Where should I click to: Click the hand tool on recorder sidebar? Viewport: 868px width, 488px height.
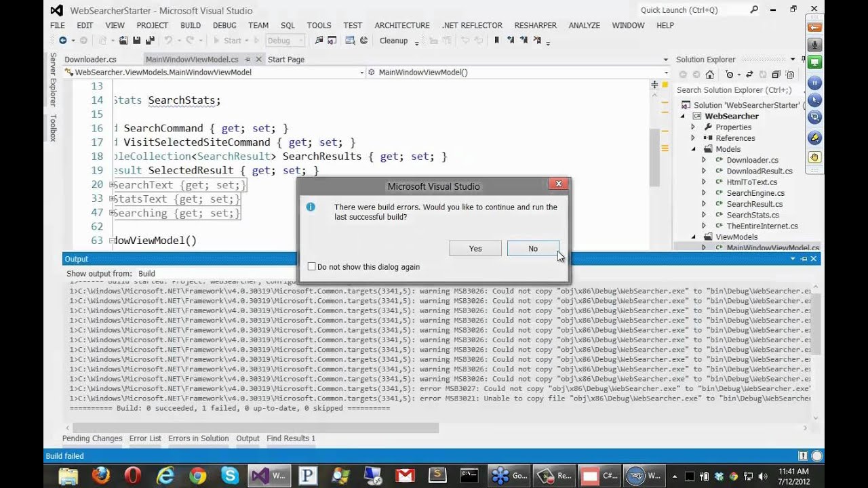[x=814, y=157]
